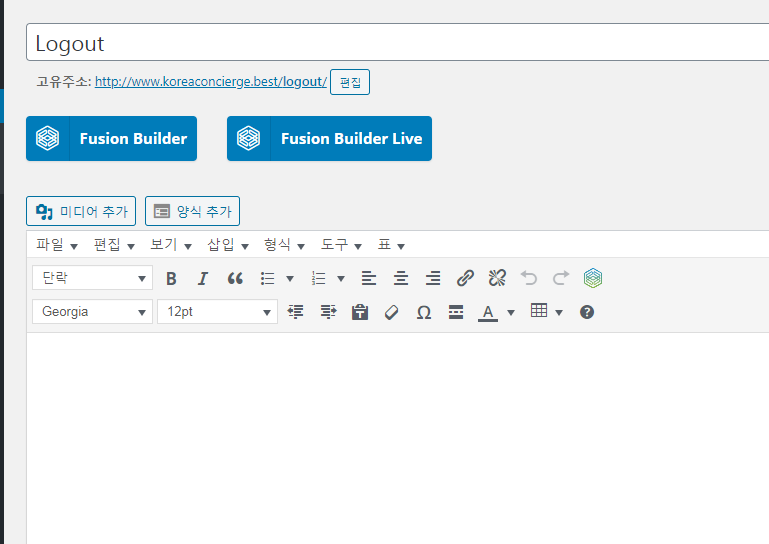769x544 pixels.
Task: Align text center
Action: [401, 279]
